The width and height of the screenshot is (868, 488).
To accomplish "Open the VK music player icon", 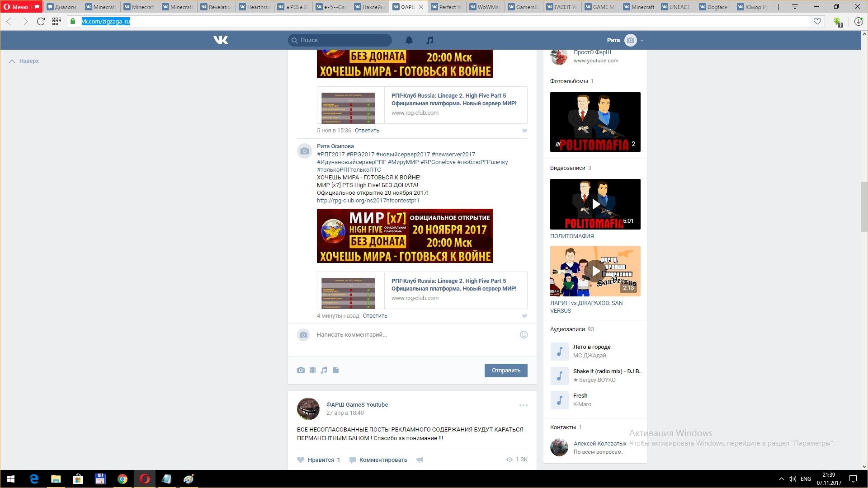I will pyautogui.click(x=429, y=40).
